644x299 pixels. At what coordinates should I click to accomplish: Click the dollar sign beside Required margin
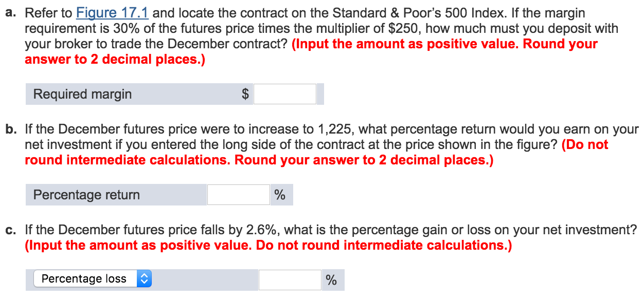point(246,95)
